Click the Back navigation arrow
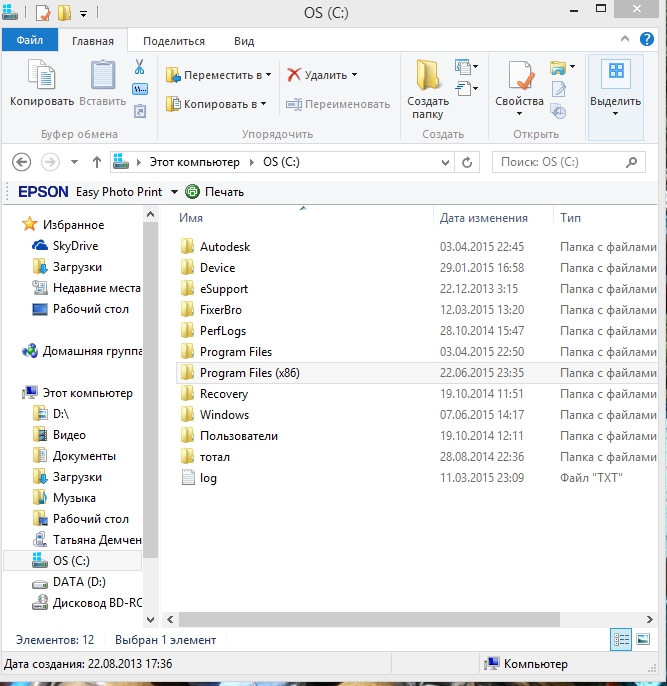 (x=22, y=162)
